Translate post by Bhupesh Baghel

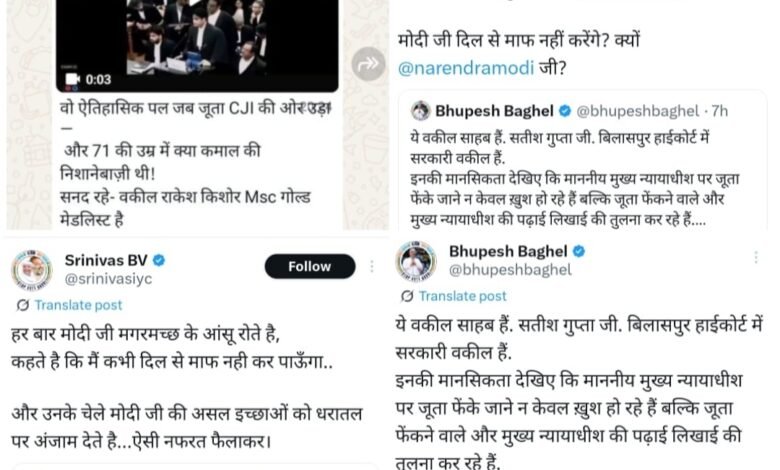coord(462,296)
